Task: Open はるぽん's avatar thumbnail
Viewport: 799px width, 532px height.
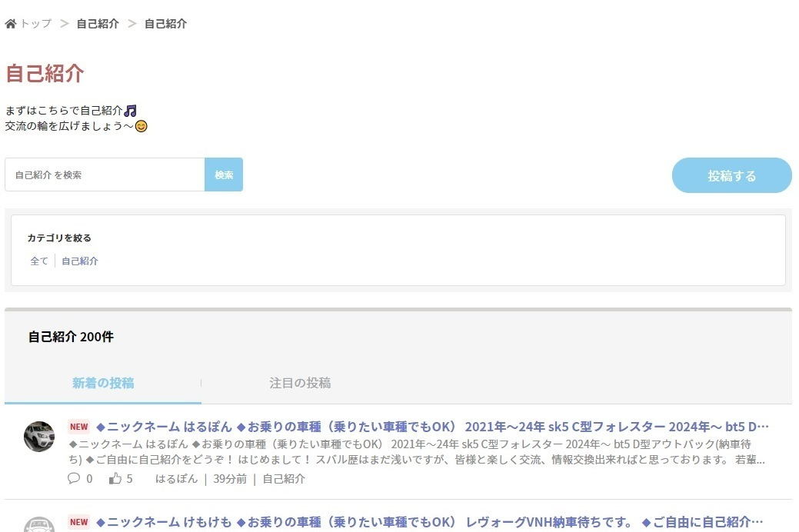Action: [x=39, y=436]
